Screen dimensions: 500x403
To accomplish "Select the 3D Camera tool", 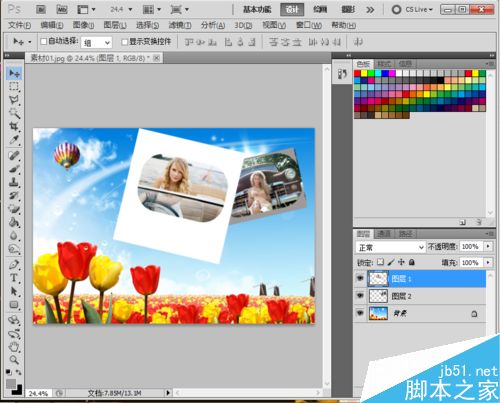I will pos(14,334).
